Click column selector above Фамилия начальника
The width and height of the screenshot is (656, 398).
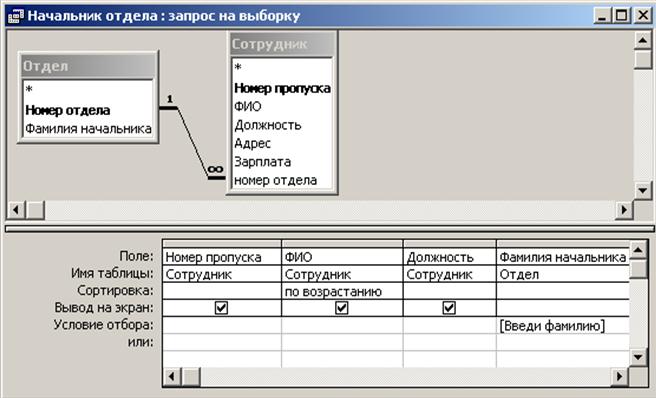pos(563,244)
